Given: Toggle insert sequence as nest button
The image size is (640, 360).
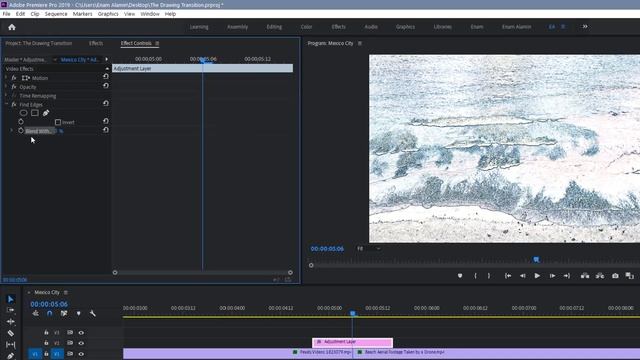Looking at the screenshot, I should (36, 313).
